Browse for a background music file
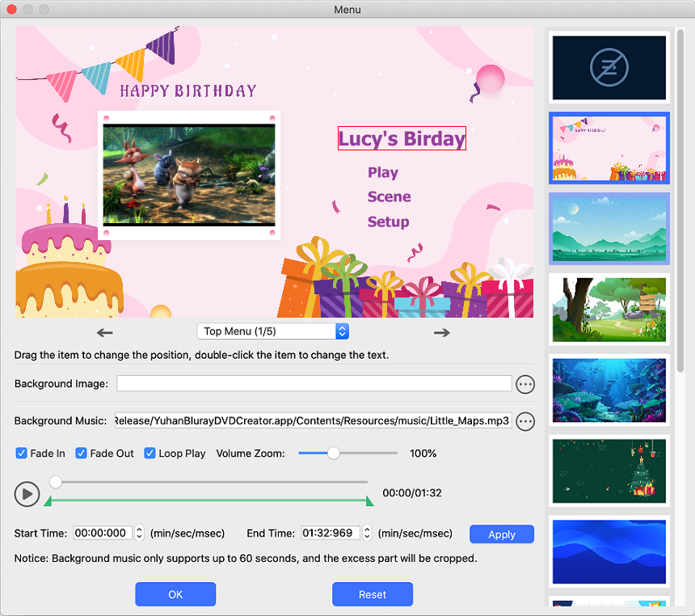 525,421
